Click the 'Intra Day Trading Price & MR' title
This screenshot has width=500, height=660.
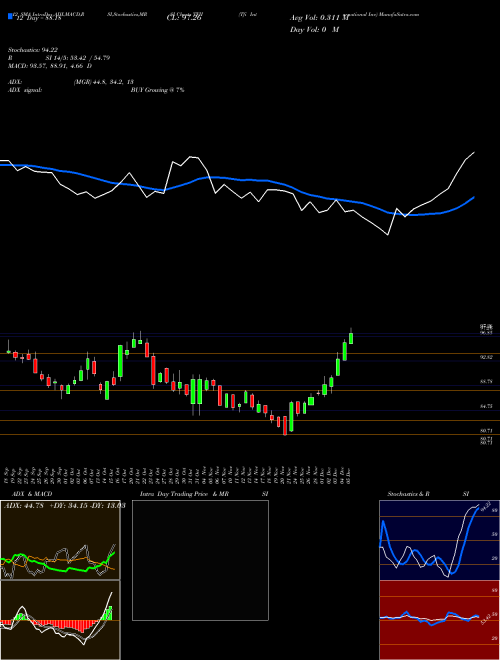click(x=184, y=494)
